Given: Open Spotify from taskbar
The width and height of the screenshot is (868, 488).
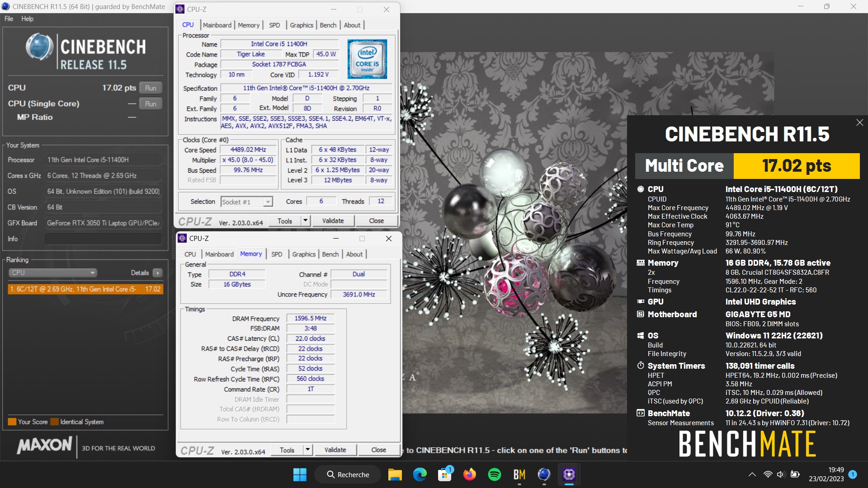Looking at the screenshot, I should 495,474.
